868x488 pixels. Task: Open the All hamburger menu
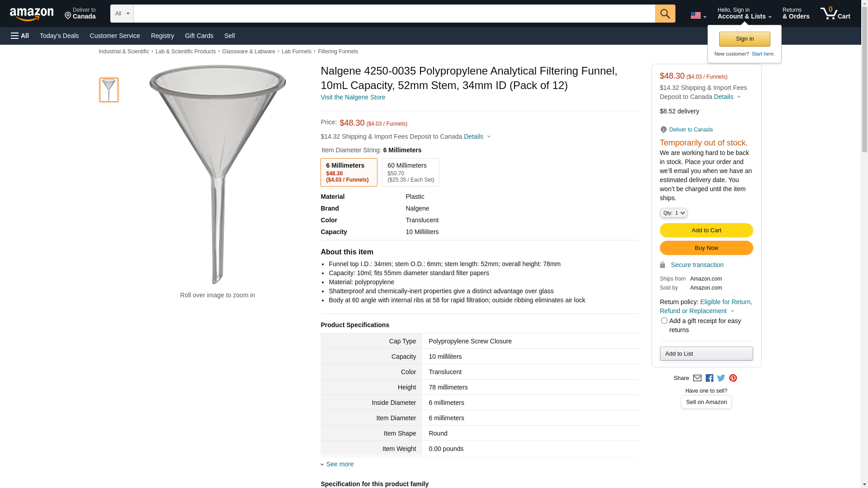(20, 36)
